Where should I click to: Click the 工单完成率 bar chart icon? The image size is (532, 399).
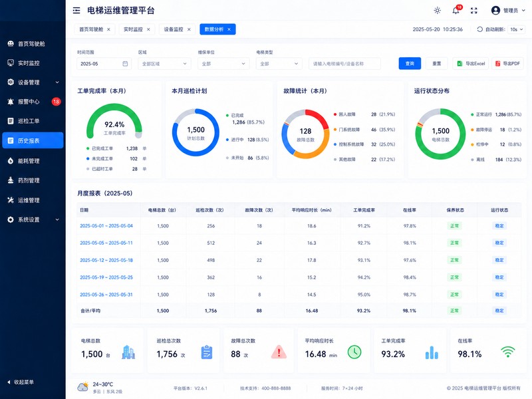[432, 352]
